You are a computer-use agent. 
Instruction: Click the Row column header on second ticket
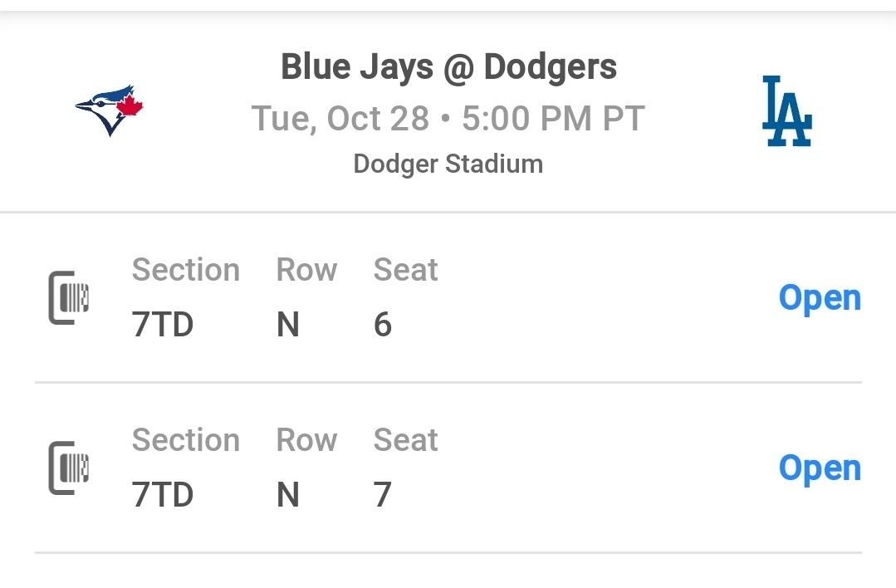tap(306, 439)
